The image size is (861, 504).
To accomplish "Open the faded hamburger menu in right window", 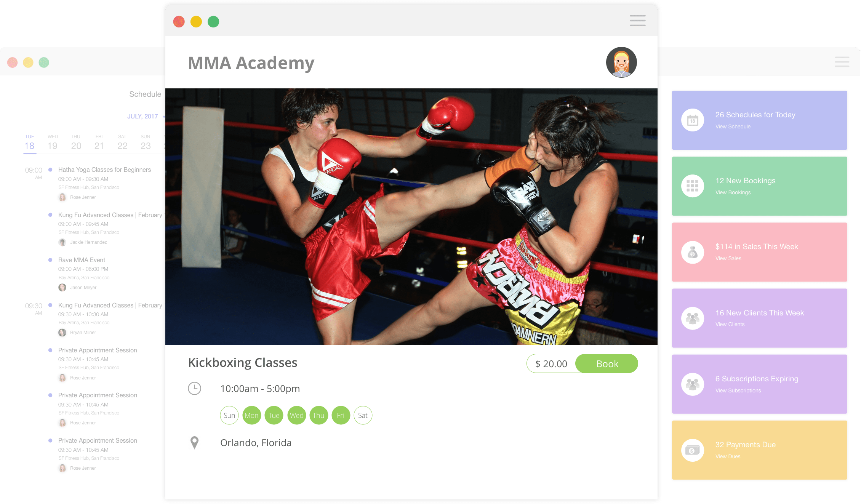I will click(x=842, y=62).
